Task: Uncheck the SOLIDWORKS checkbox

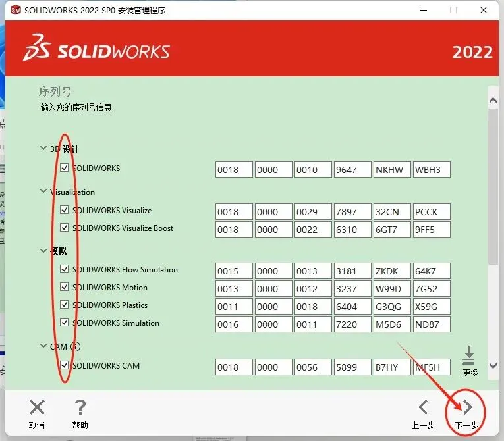Action: click(65, 168)
